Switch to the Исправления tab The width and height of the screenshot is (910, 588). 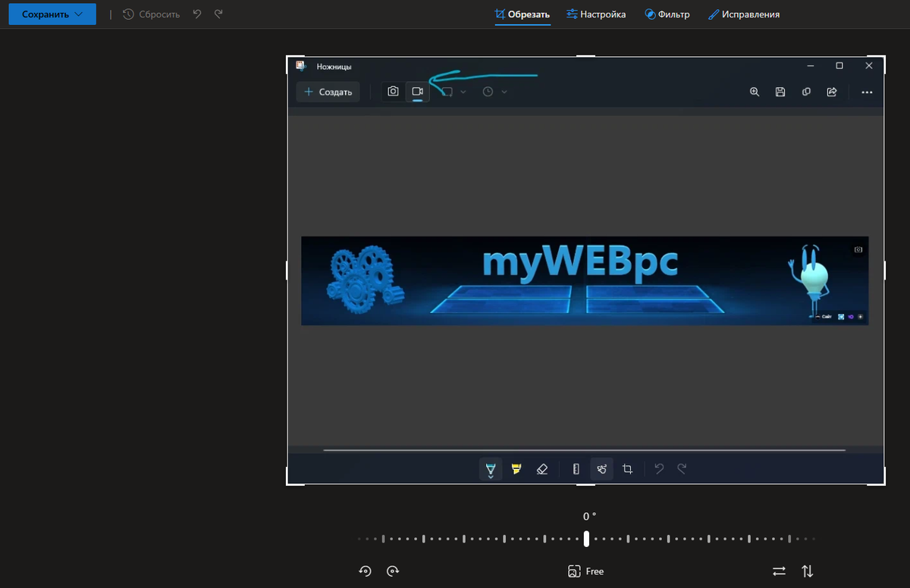(x=743, y=14)
